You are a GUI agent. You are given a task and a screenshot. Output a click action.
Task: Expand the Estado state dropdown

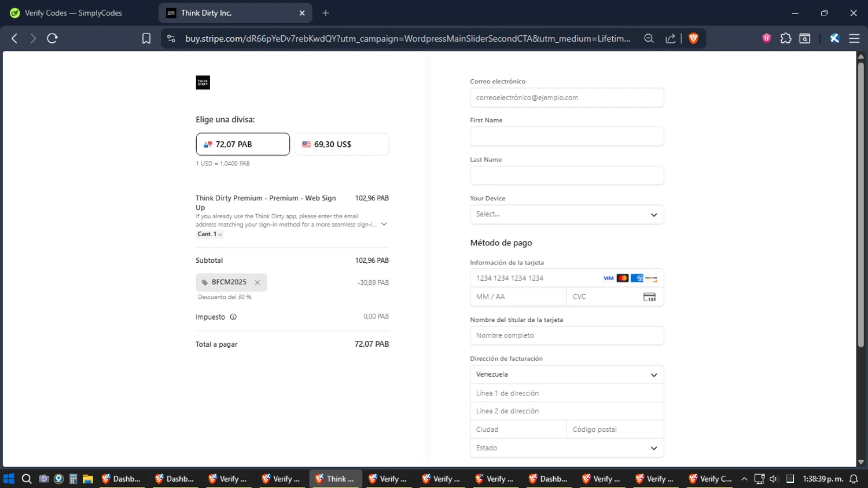(567, 448)
